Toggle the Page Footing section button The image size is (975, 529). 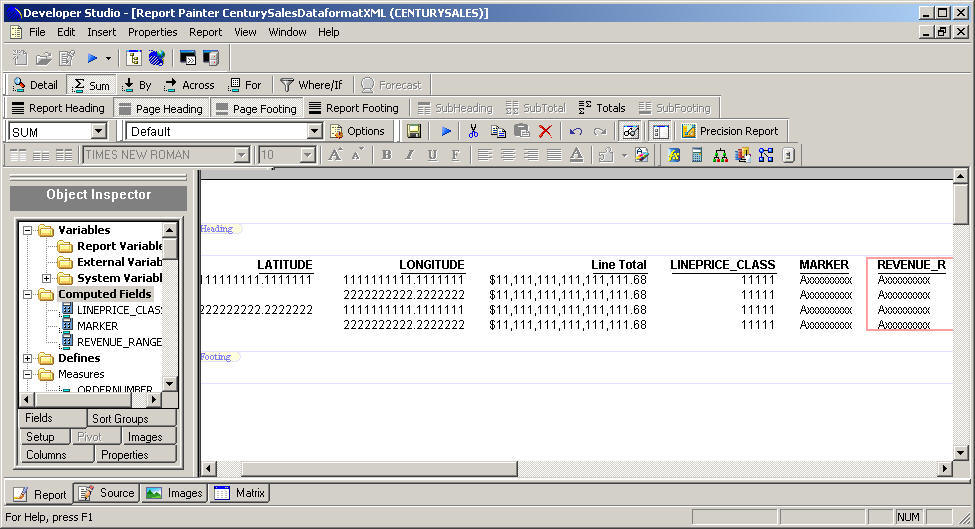pyautogui.click(x=255, y=108)
